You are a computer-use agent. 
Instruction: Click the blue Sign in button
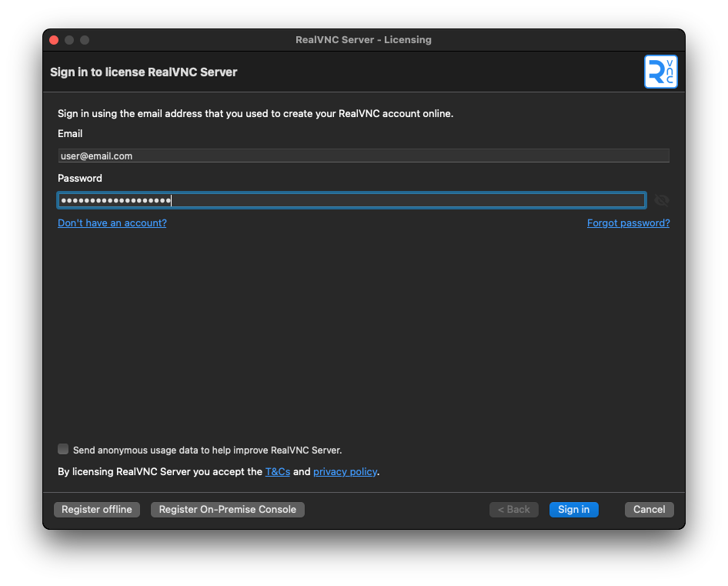click(x=573, y=509)
